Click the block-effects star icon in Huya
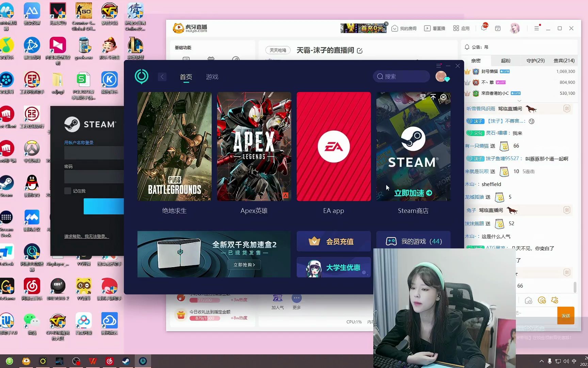 click(555, 300)
